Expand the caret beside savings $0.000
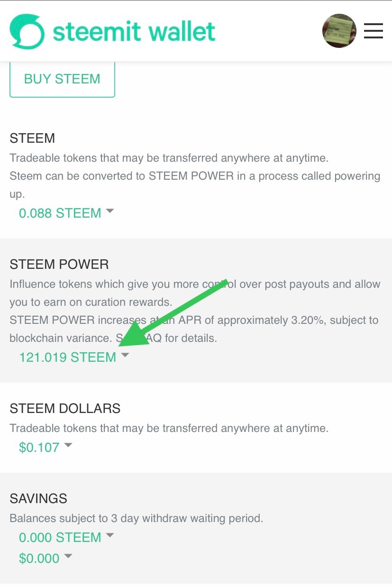 (x=68, y=556)
